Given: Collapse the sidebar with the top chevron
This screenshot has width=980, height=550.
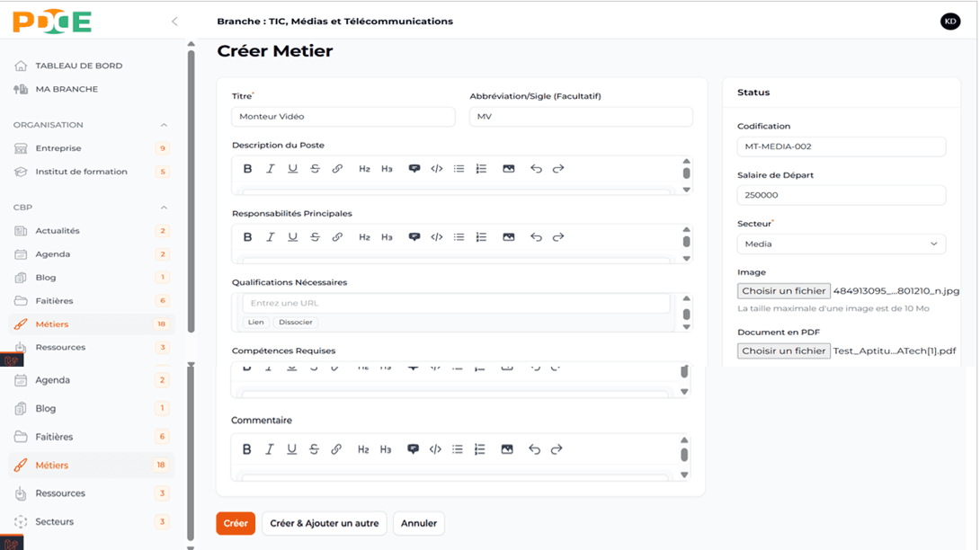Looking at the screenshot, I should (x=174, y=22).
